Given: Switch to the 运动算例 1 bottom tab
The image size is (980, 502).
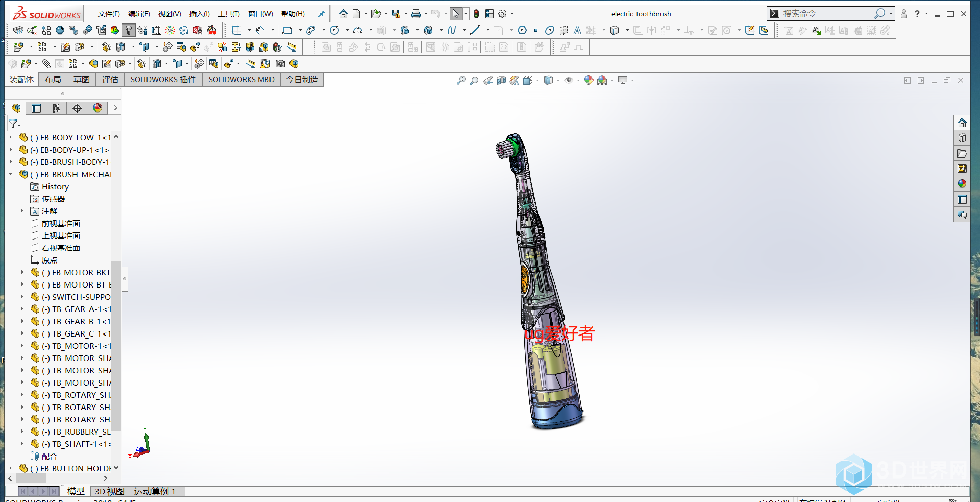Looking at the screenshot, I should pos(155,491).
